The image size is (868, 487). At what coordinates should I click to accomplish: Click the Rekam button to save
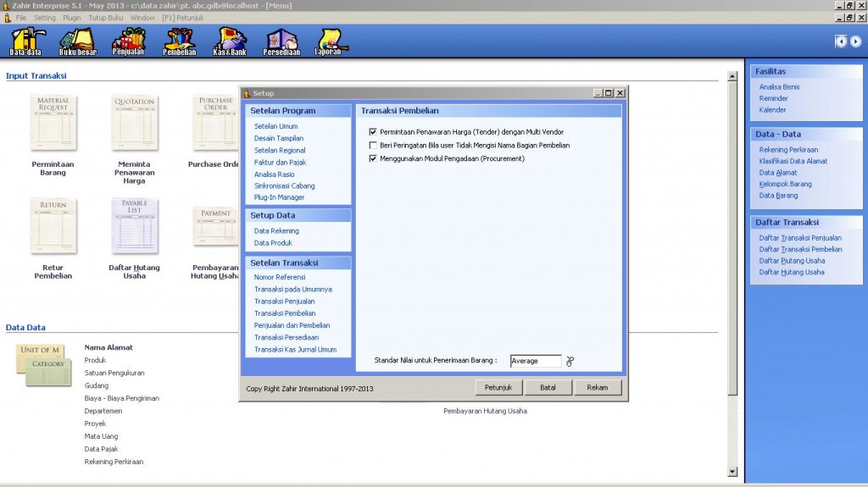click(x=598, y=388)
